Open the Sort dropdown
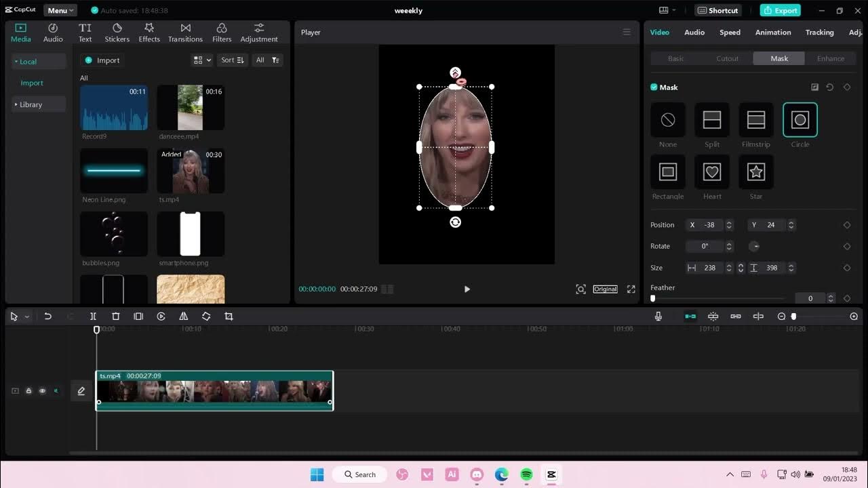868x488 pixels. tap(232, 60)
